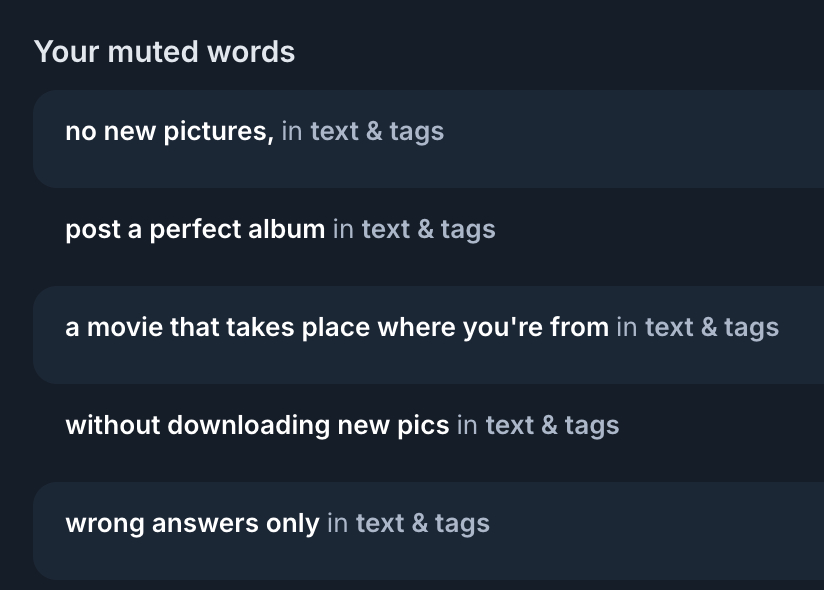This screenshot has height=590, width=824.
Task: Click the word "in" after "no new pictures,"
Action: 291,131
